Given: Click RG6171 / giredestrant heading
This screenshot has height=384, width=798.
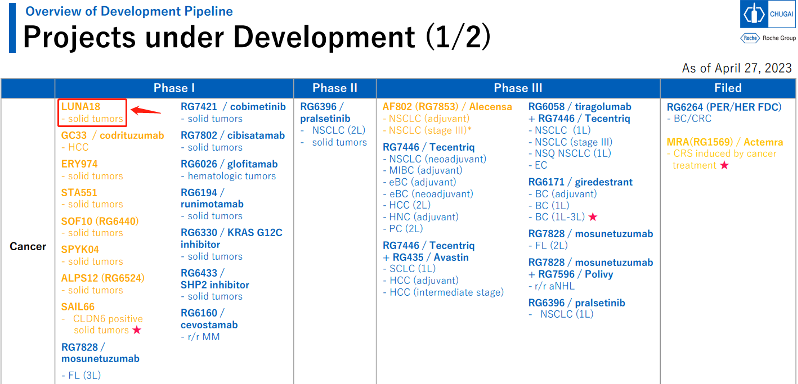Looking at the screenshot, I should coord(580,182).
